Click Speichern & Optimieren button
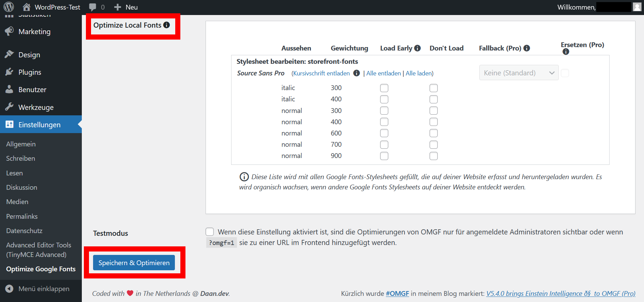The width and height of the screenshot is (644, 302). coord(134,263)
